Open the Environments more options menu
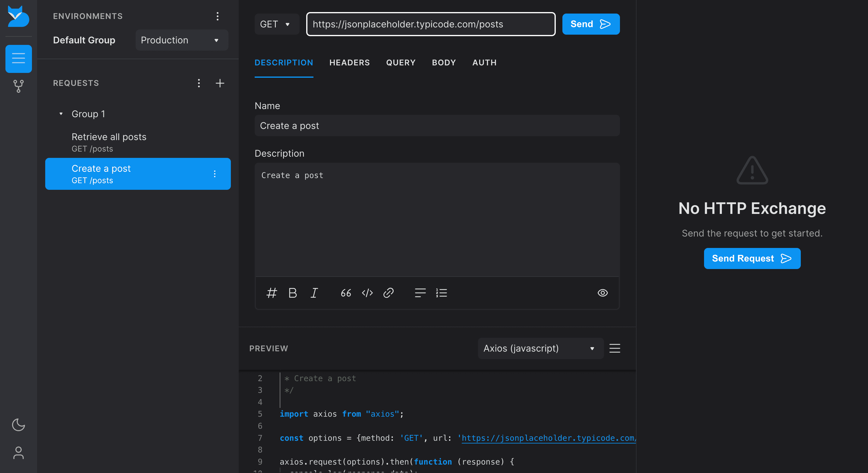 coord(217,16)
